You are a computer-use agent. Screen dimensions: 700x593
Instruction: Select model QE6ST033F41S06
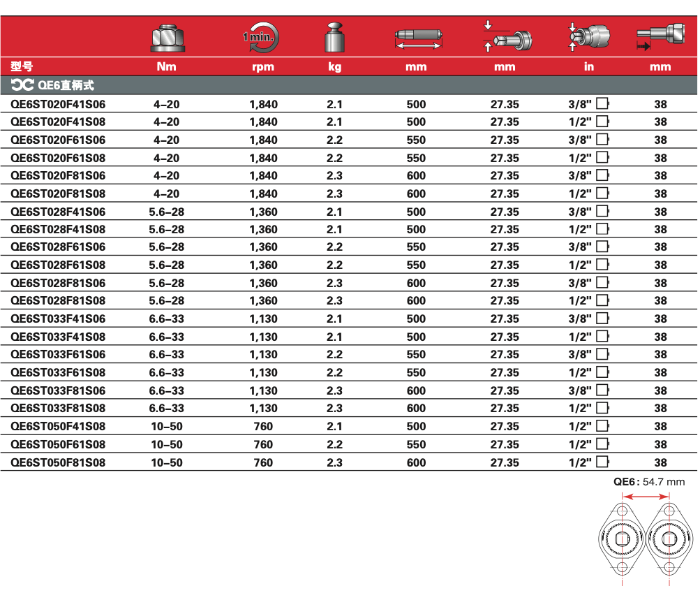coord(59,319)
